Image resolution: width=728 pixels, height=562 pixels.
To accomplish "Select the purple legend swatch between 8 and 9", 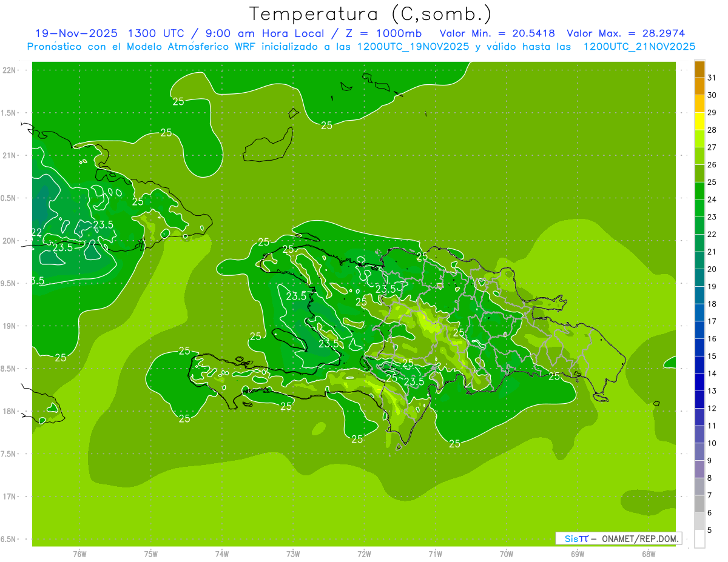I will (699, 469).
